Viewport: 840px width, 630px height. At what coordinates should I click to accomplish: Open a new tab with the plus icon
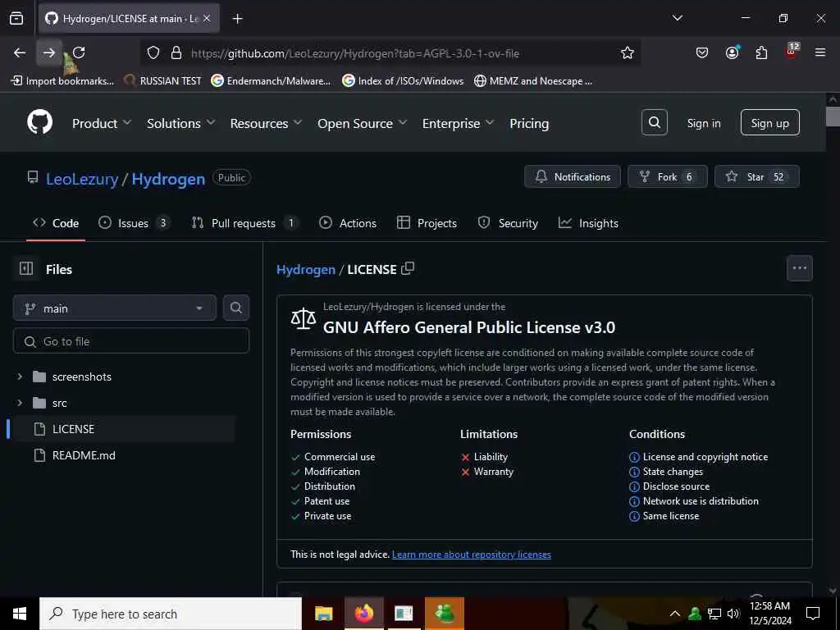pyautogui.click(x=237, y=19)
